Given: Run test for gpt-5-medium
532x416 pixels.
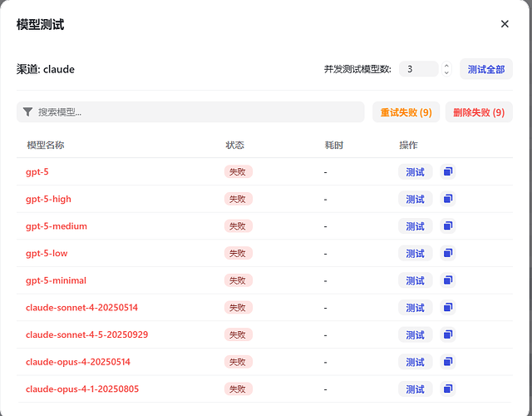Looking at the screenshot, I should click(416, 226).
